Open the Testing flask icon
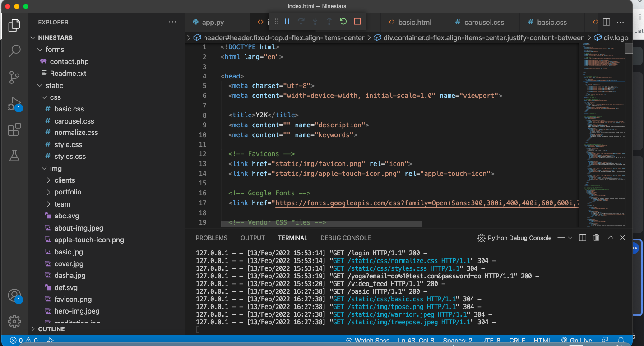Viewport: 644px width, 346px height. (x=14, y=156)
